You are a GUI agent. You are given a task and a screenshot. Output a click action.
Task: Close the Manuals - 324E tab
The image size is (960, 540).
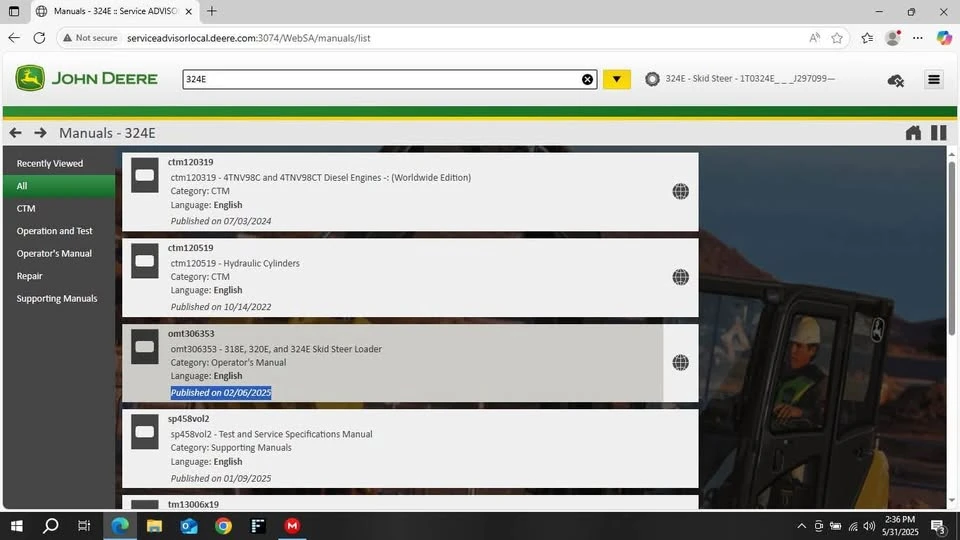click(189, 11)
